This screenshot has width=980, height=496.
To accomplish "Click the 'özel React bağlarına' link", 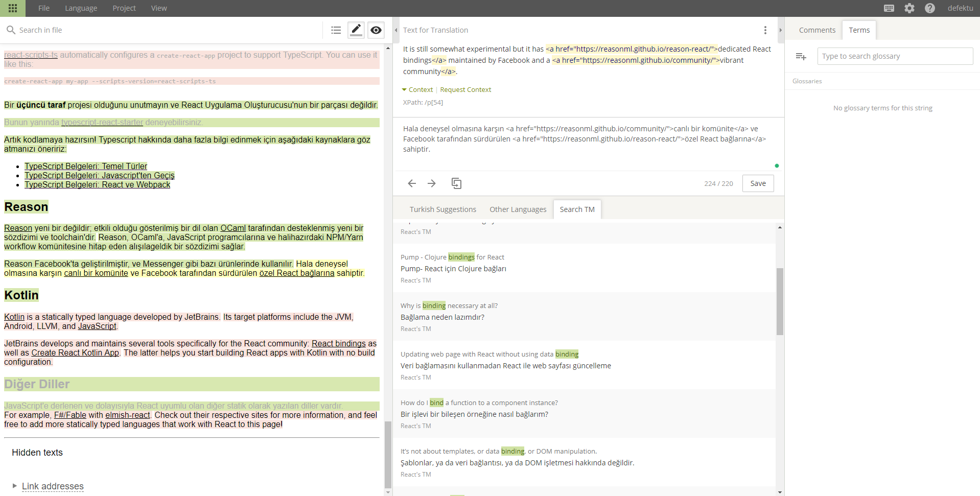I will (297, 273).
